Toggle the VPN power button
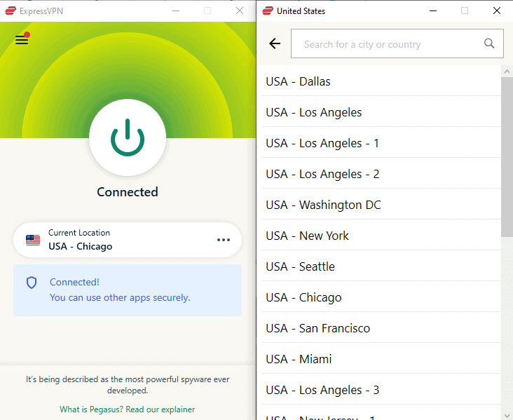Screen dimensions: 513x420 pos(128,137)
